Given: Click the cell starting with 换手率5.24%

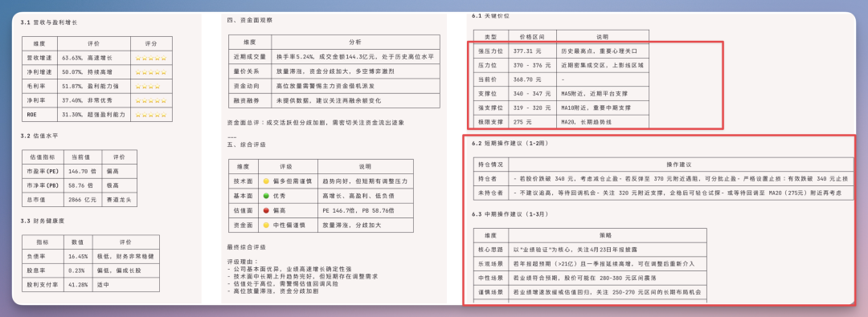Looking at the screenshot, I should [x=355, y=56].
